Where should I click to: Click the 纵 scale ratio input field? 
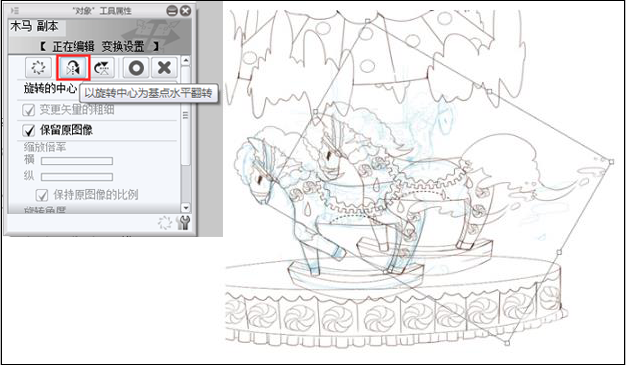tap(77, 177)
